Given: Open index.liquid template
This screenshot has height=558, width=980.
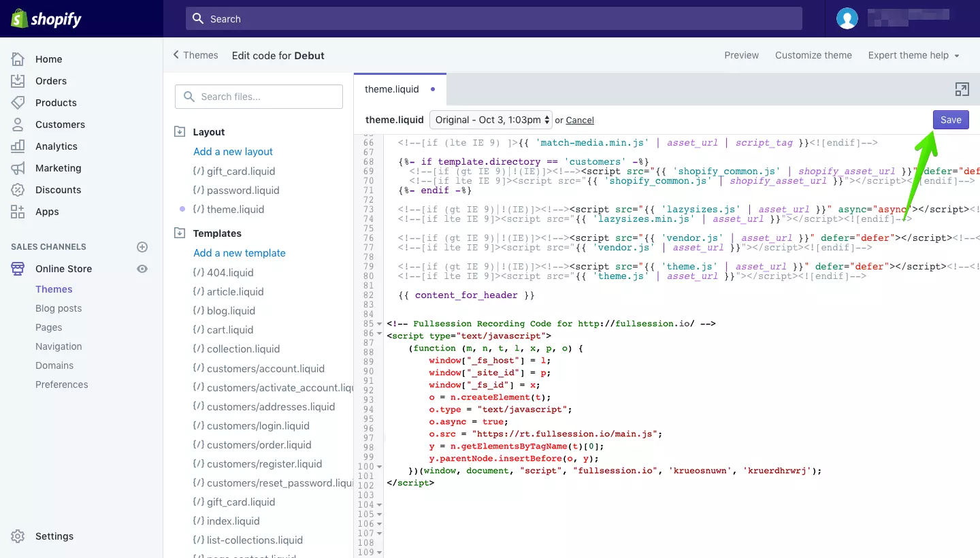Looking at the screenshot, I should pyautogui.click(x=233, y=521).
